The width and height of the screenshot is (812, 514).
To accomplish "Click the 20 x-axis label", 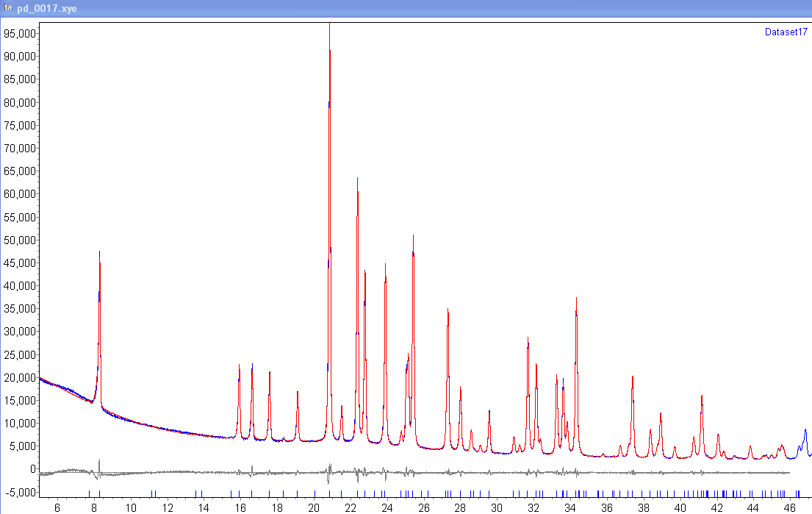I will click(x=314, y=508).
